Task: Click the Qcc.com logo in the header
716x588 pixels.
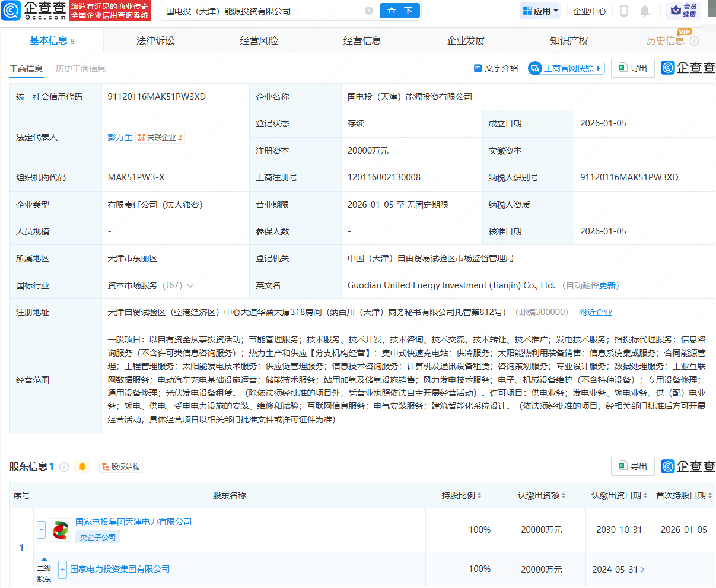Action: 34,10
